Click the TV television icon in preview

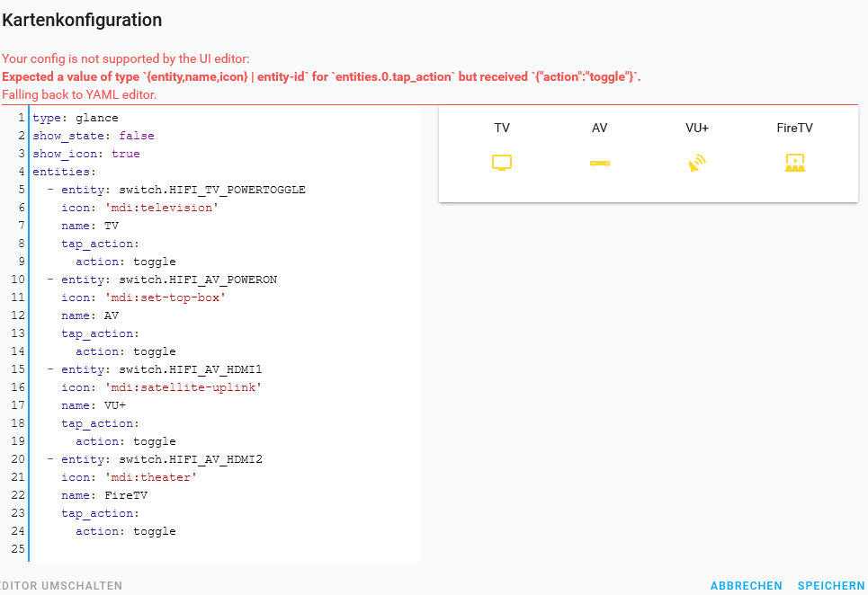[502, 163]
